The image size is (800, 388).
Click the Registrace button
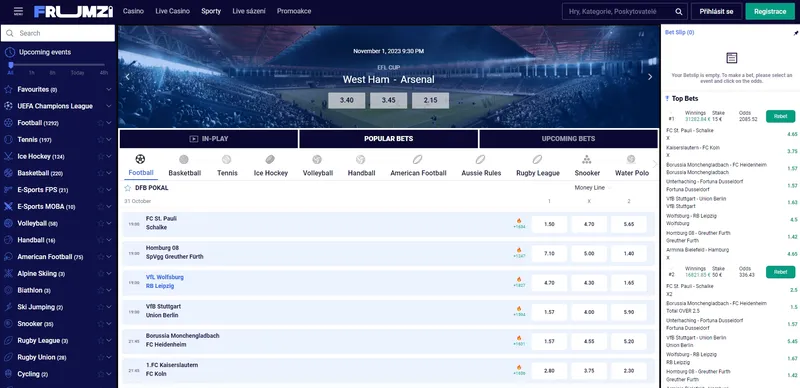(770, 11)
